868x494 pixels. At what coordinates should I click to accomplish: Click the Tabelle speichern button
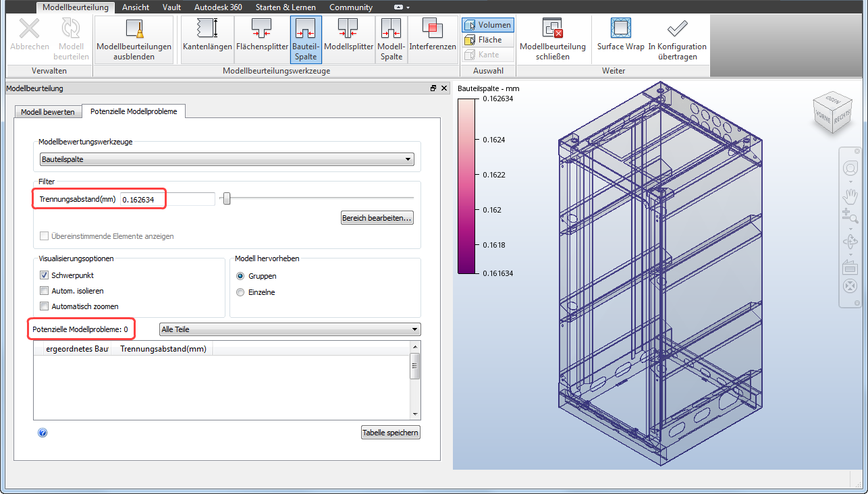[391, 433]
